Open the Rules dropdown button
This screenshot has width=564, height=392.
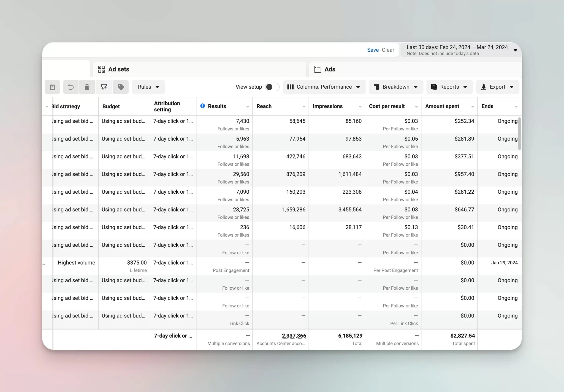(148, 87)
